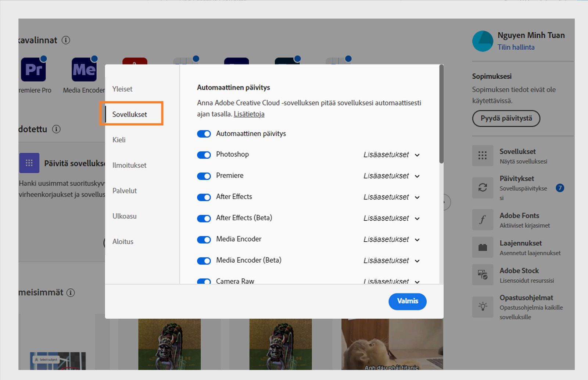
Task: Select the Adobe Stock icon
Action: click(483, 275)
